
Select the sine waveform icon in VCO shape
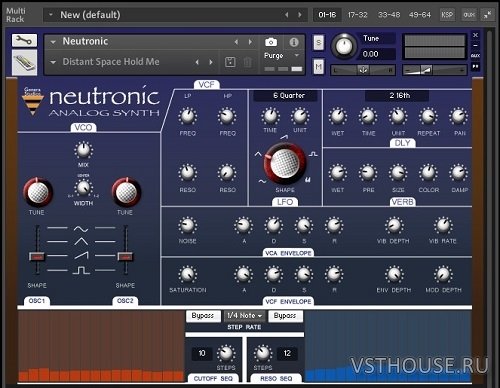click(81, 229)
